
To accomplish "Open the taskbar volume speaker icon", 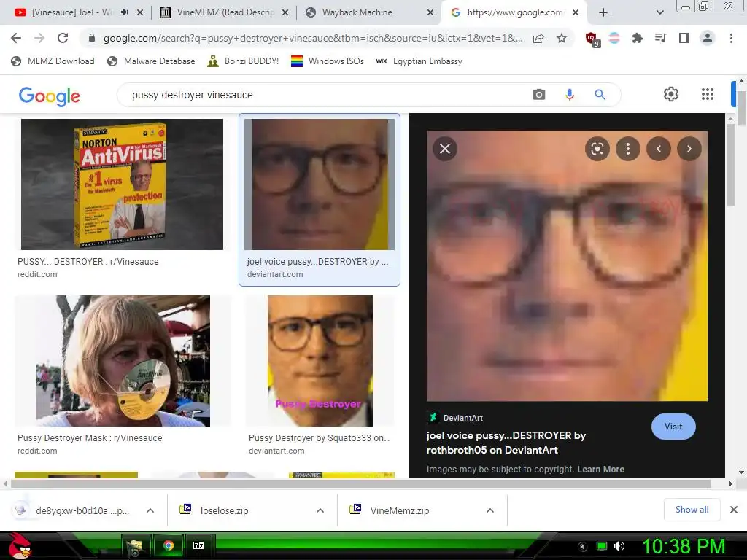I will (x=619, y=546).
